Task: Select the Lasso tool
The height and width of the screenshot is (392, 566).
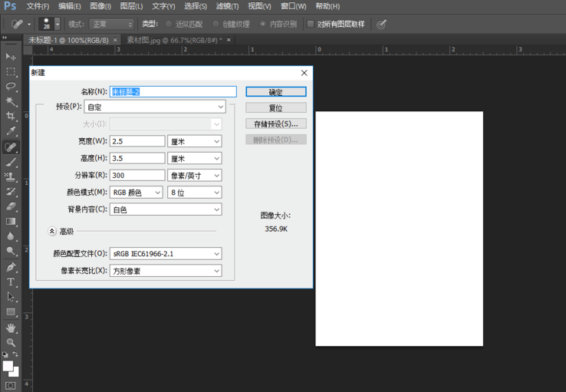Action: (x=11, y=87)
